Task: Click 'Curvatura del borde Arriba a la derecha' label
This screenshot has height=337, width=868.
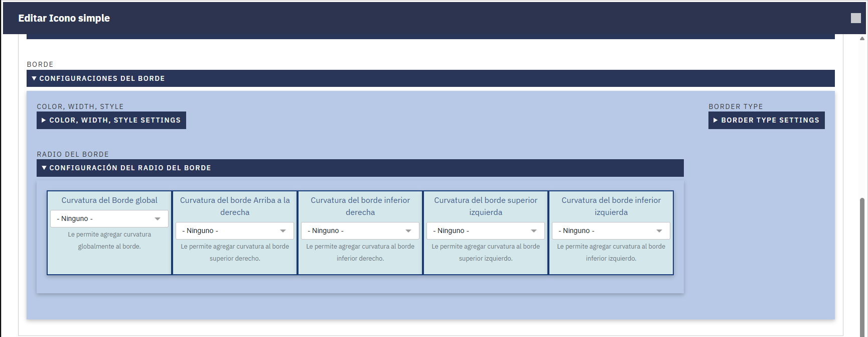Action: tap(235, 206)
